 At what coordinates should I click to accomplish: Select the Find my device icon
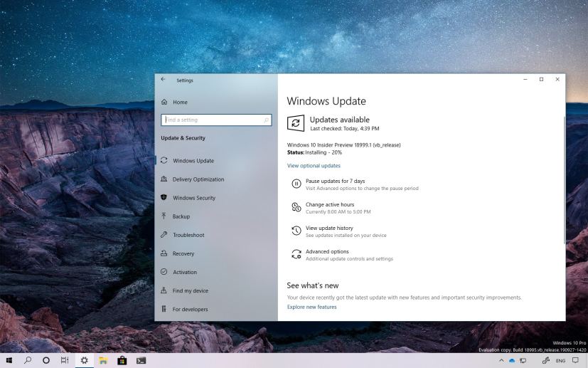164,290
